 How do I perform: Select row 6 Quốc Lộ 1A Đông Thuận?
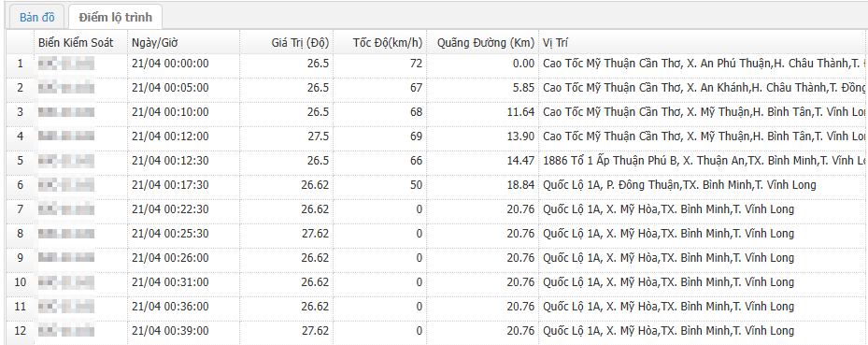pos(436,185)
